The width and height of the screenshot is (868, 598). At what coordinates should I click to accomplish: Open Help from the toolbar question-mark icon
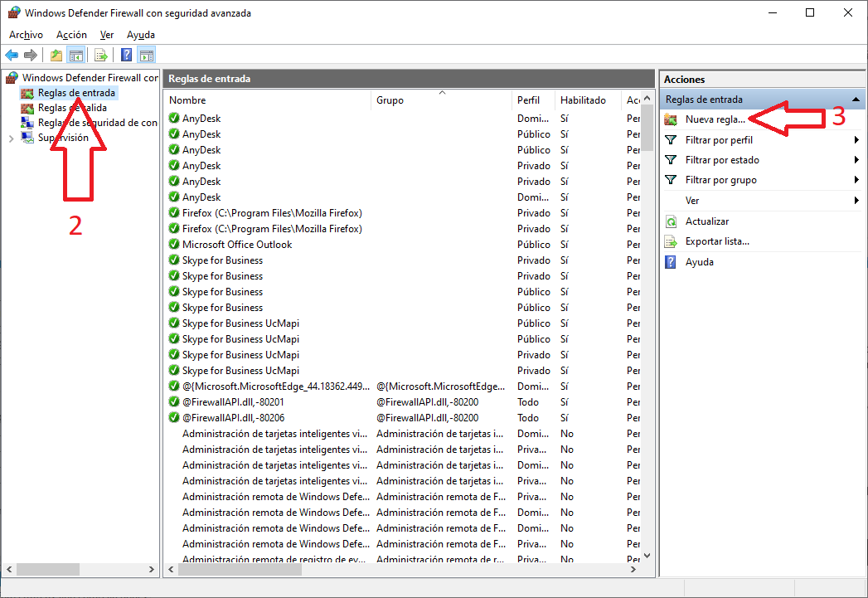(127, 55)
